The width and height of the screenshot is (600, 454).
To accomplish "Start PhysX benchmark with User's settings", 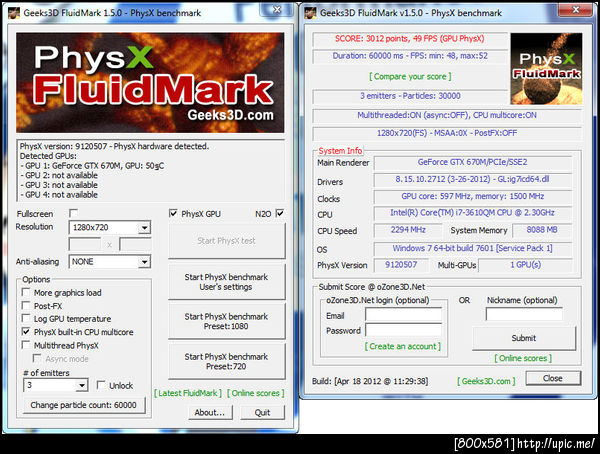I will (227, 282).
